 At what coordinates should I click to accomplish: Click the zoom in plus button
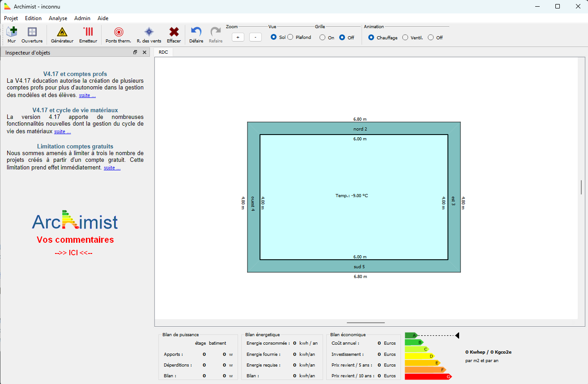[238, 38]
